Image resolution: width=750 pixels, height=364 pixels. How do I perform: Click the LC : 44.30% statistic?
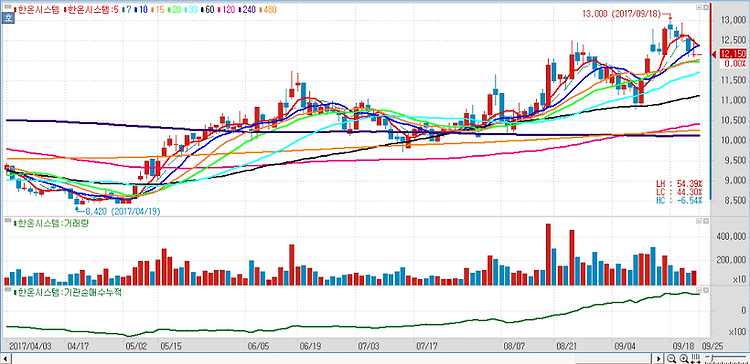click(x=679, y=192)
